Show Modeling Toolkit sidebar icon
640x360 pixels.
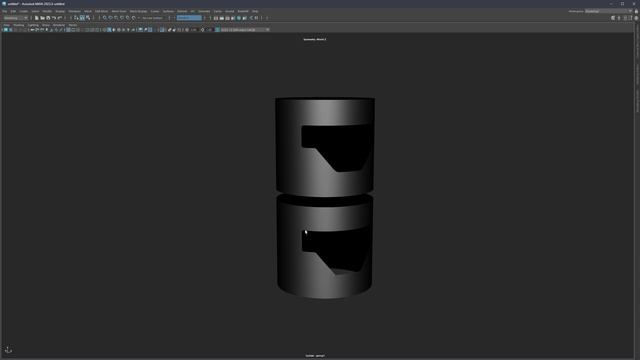pyautogui.click(x=613, y=18)
